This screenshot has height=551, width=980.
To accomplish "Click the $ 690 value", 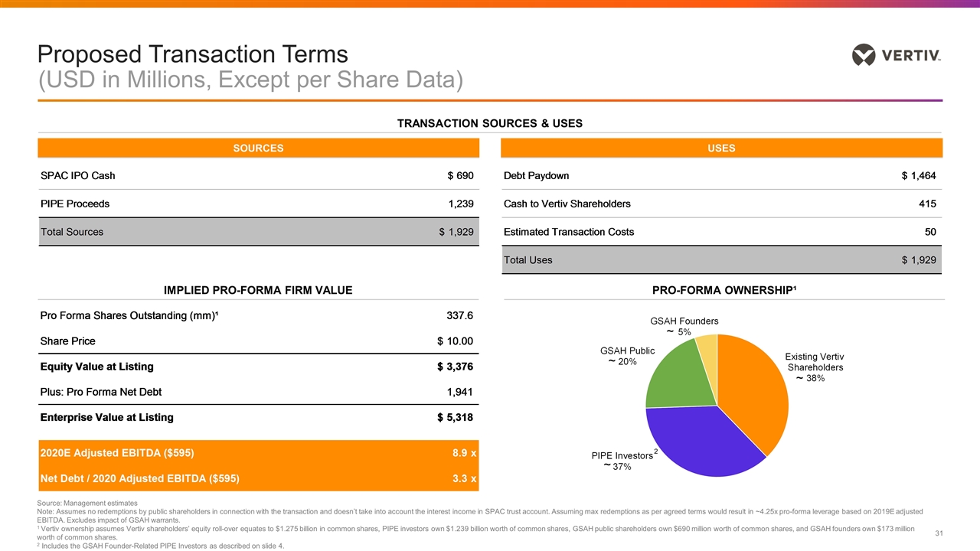I will click(x=460, y=176).
